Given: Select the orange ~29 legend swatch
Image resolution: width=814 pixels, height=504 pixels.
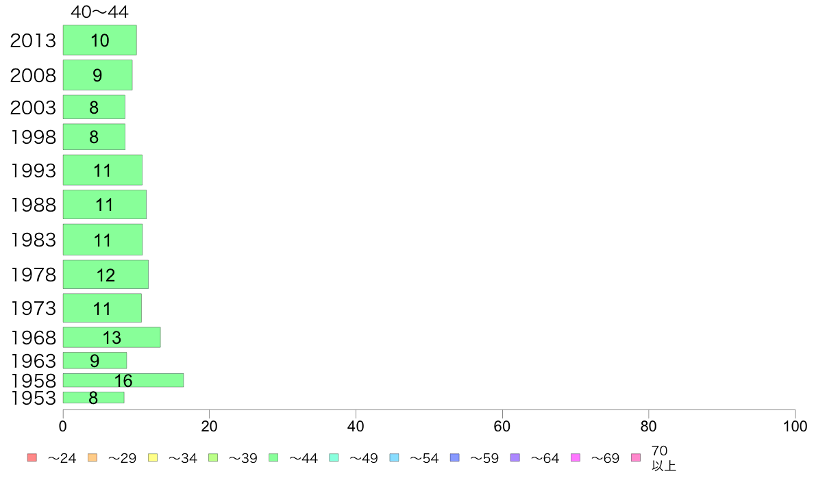Looking at the screenshot, I should [92, 457].
